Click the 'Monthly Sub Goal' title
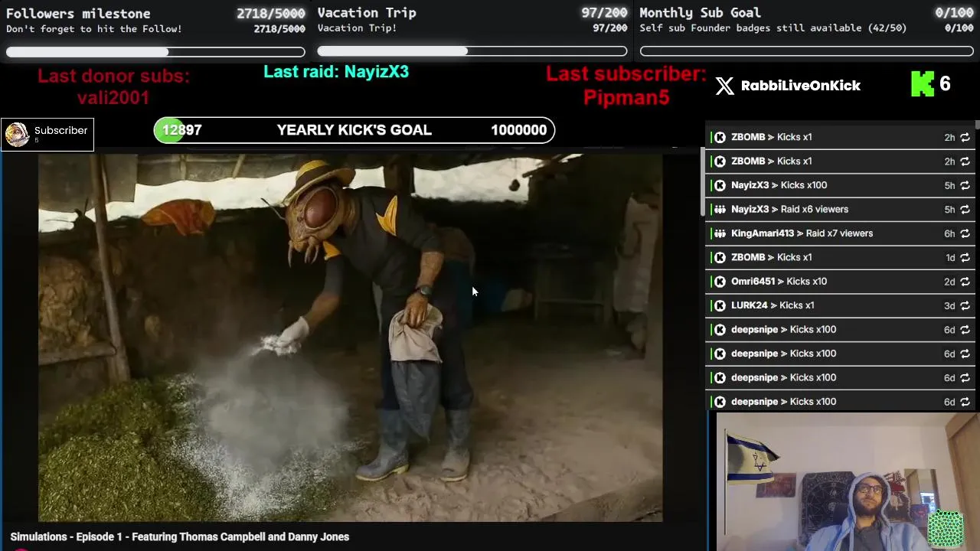980x551 pixels. coord(700,12)
